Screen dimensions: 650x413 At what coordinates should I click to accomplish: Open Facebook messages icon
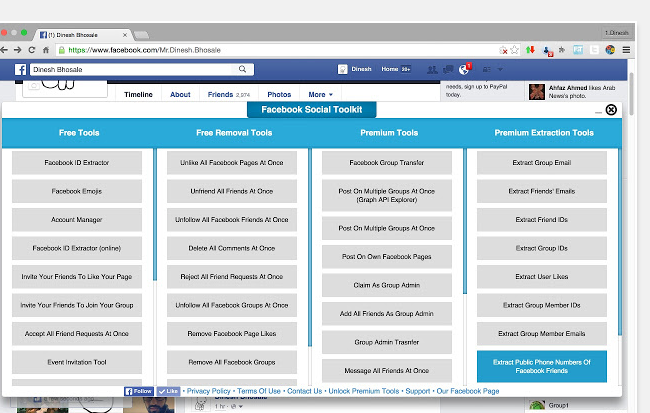pyautogui.click(x=448, y=69)
